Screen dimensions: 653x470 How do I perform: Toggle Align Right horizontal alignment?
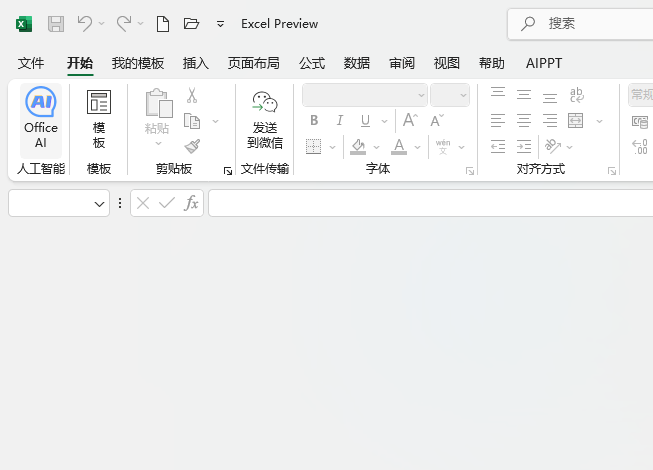point(550,121)
